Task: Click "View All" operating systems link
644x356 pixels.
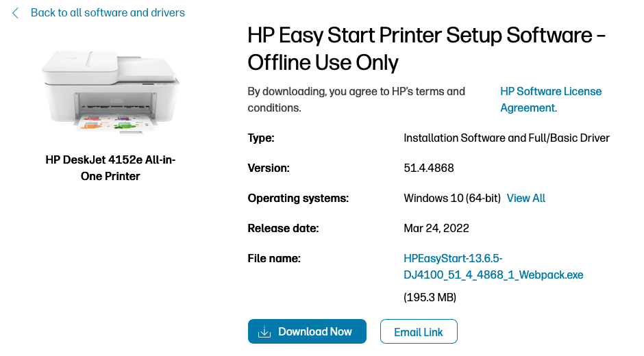Action: [x=526, y=199]
